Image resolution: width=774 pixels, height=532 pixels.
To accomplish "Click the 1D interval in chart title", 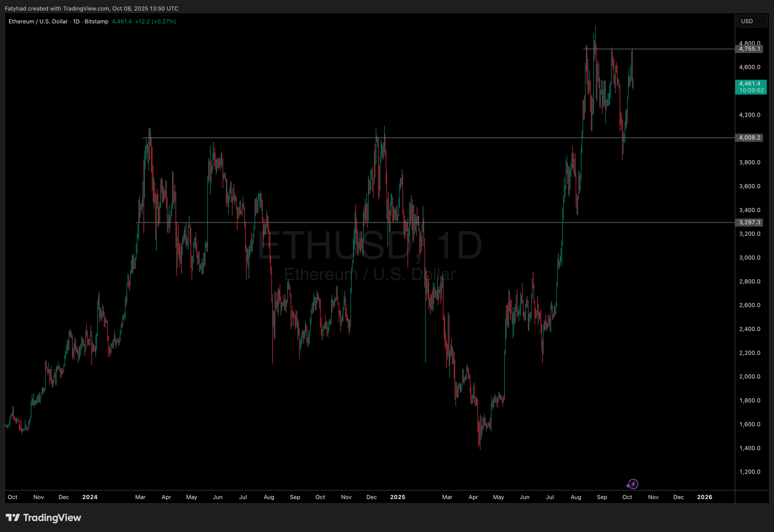I will [x=76, y=21].
